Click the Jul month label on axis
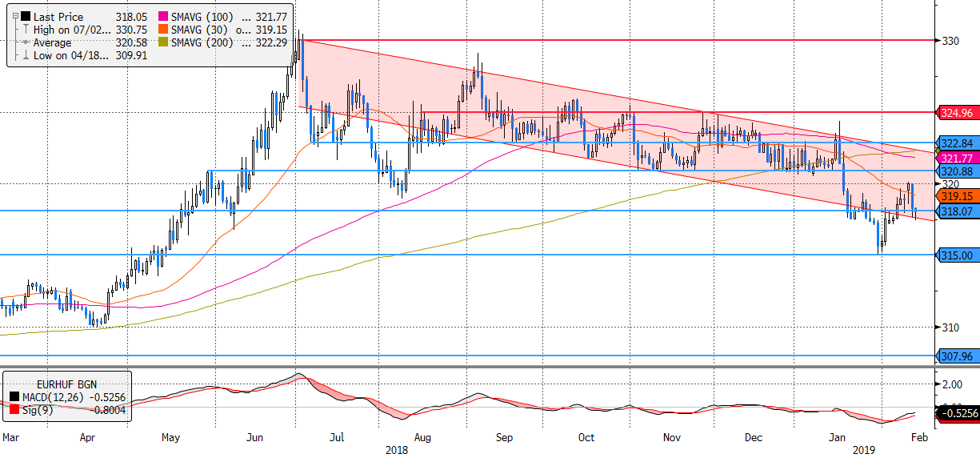The image size is (980, 458). 337,438
